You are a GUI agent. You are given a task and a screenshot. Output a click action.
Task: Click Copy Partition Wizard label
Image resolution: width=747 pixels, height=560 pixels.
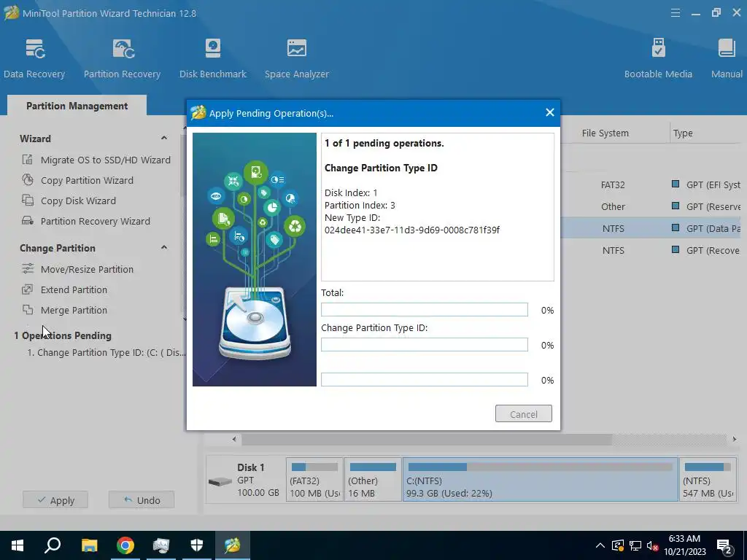click(87, 181)
